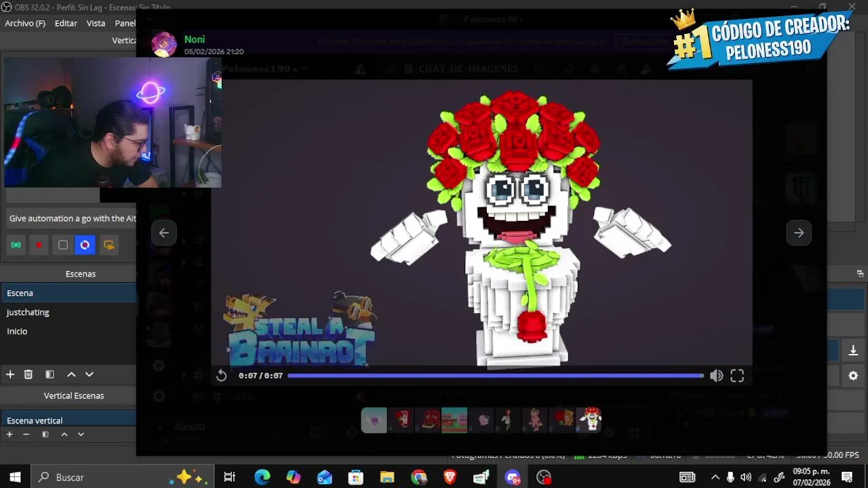Click the yellow virtual camera icon in OBS

108,245
